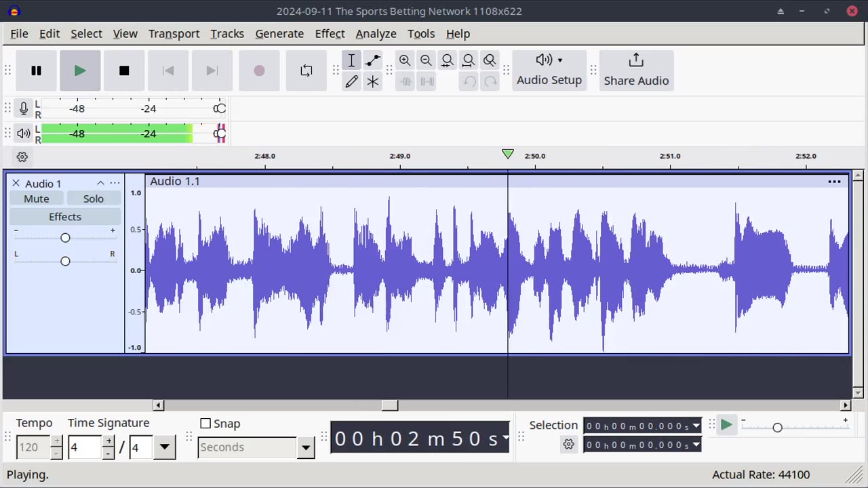Select the Selection (I-beam) tool
Image resolution: width=868 pixels, height=488 pixels.
(x=351, y=60)
